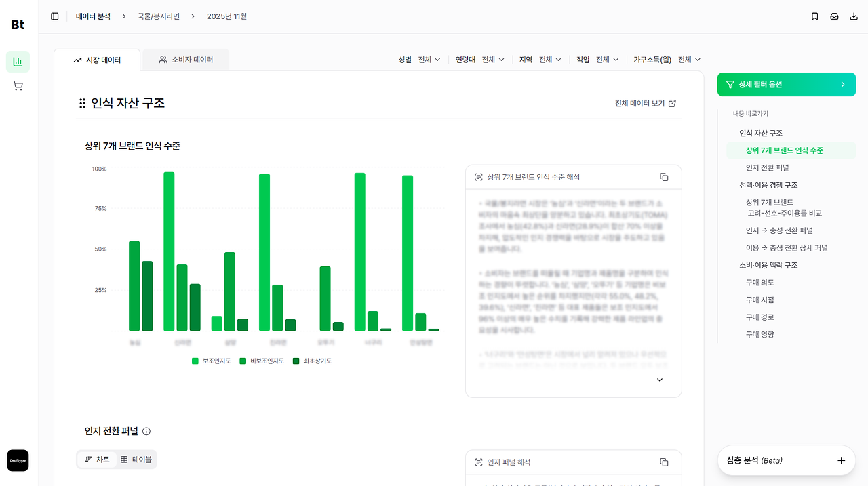The height and width of the screenshot is (486, 868).
Task: Open 전체 데이터 보기 link
Action: pos(646,104)
